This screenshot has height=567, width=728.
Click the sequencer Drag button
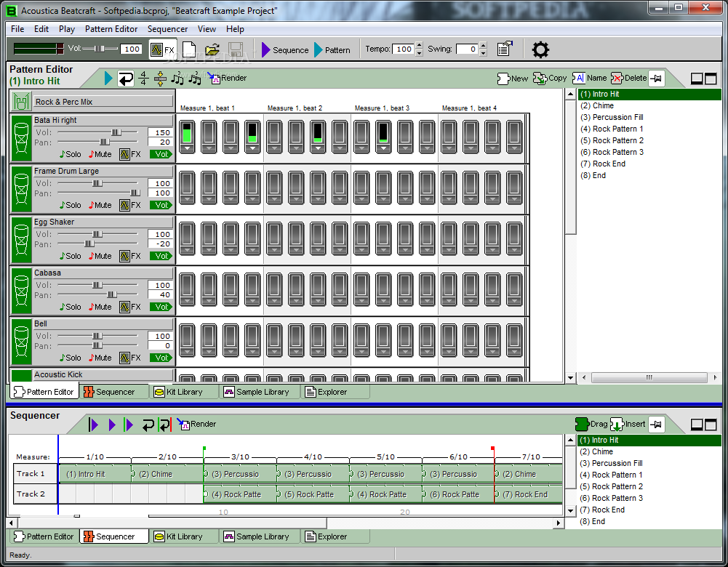pyautogui.click(x=591, y=424)
